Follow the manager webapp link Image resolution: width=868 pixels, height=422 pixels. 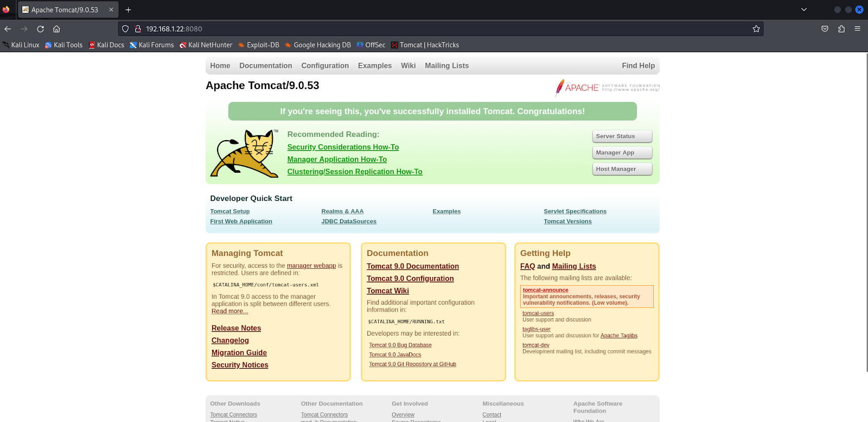tap(311, 266)
